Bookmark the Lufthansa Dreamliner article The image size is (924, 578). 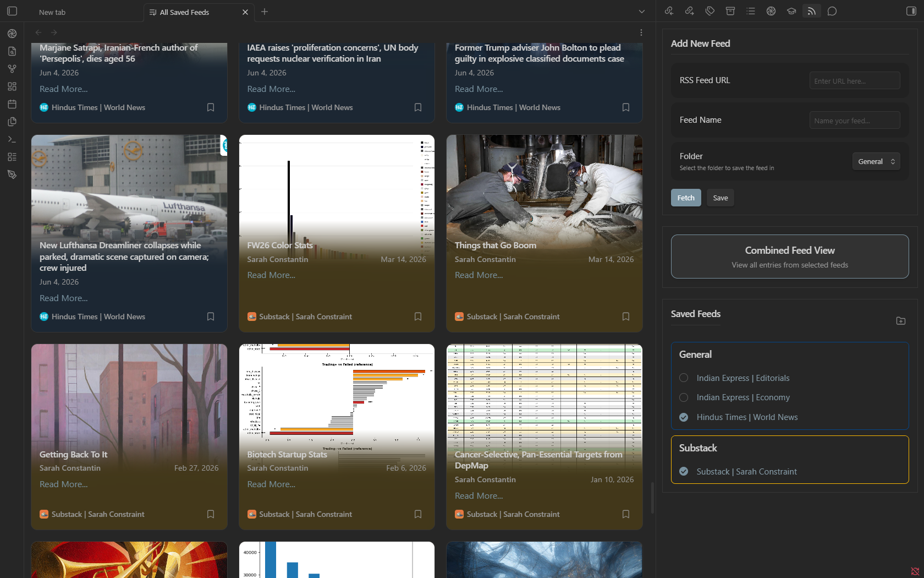point(211,317)
